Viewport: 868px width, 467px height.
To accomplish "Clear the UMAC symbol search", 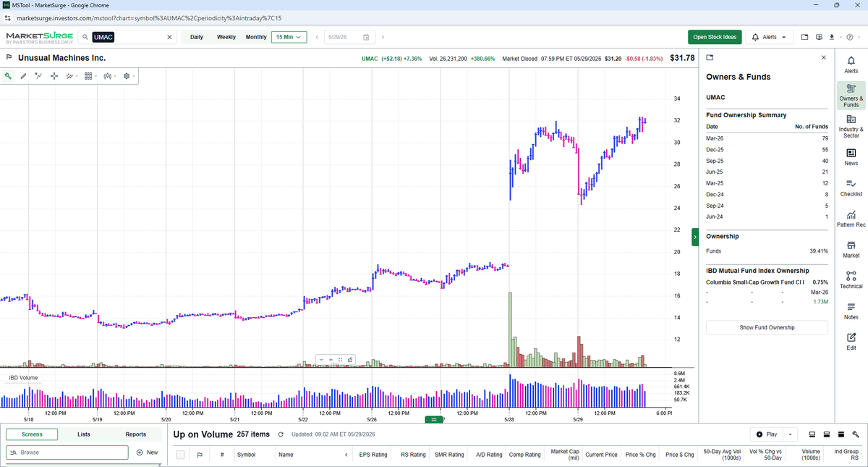I will pos(170,37).
